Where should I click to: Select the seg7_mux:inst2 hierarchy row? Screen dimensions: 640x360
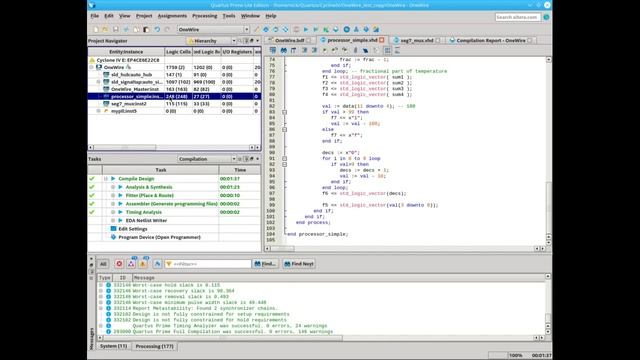[174, 104]
